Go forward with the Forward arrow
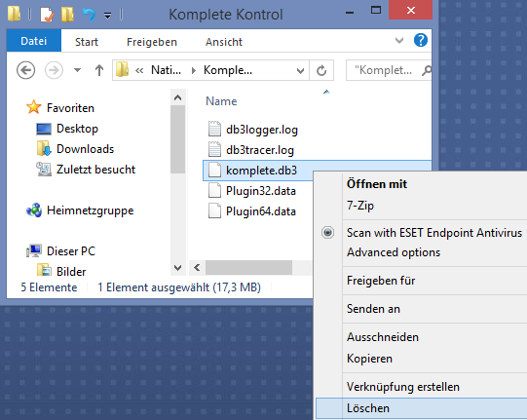527x420 pixels. click(54, 70)
